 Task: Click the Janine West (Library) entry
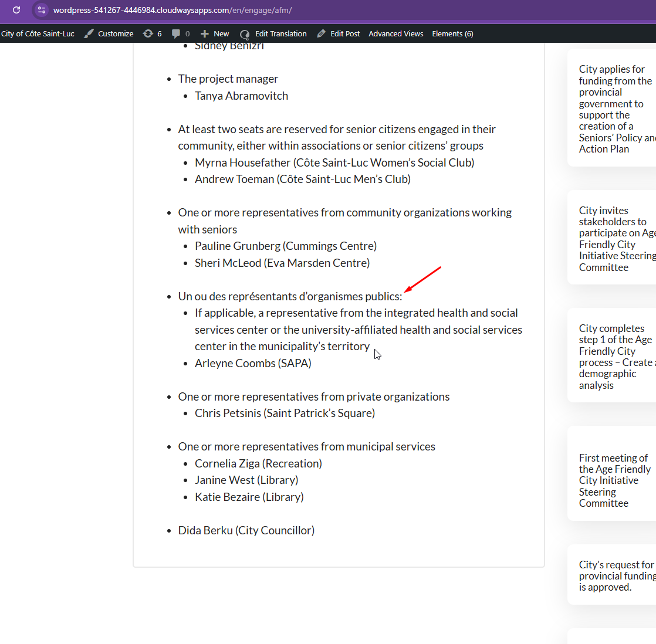246,480
